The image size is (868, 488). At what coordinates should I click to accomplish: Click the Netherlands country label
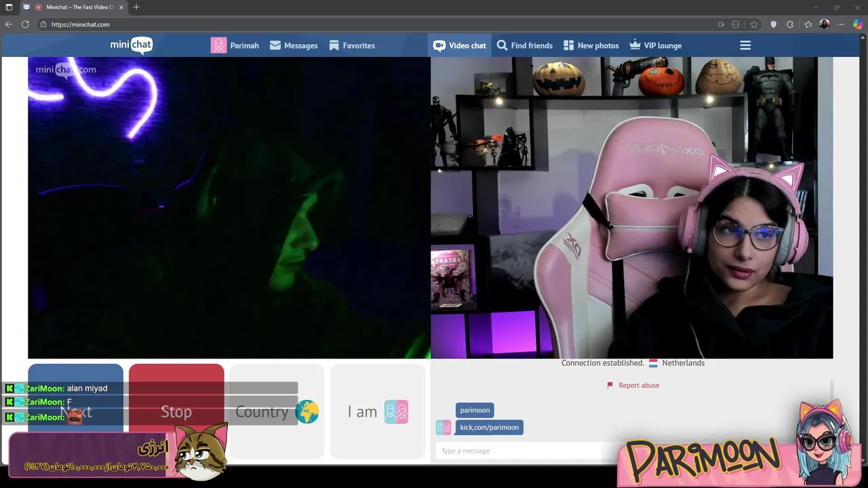683,363
